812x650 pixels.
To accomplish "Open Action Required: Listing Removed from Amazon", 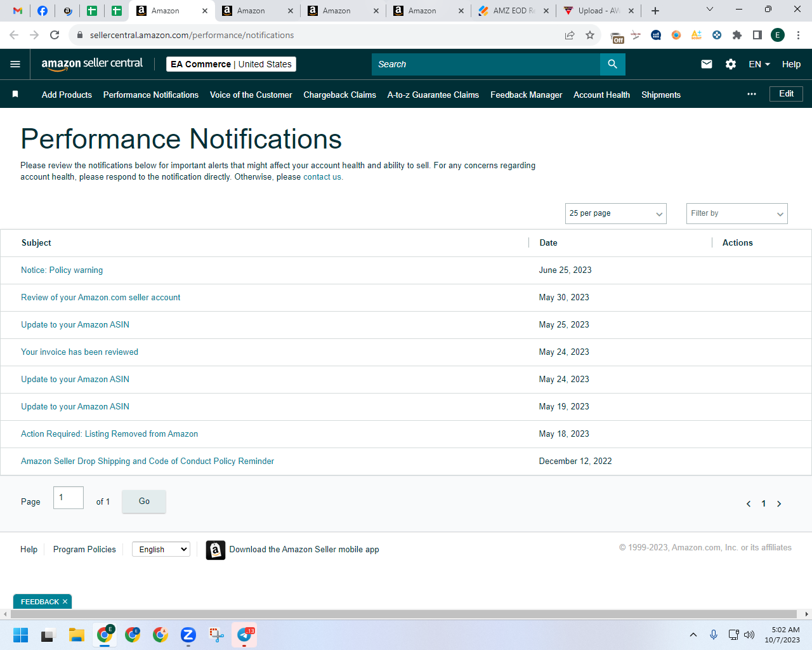I will 109,434.
